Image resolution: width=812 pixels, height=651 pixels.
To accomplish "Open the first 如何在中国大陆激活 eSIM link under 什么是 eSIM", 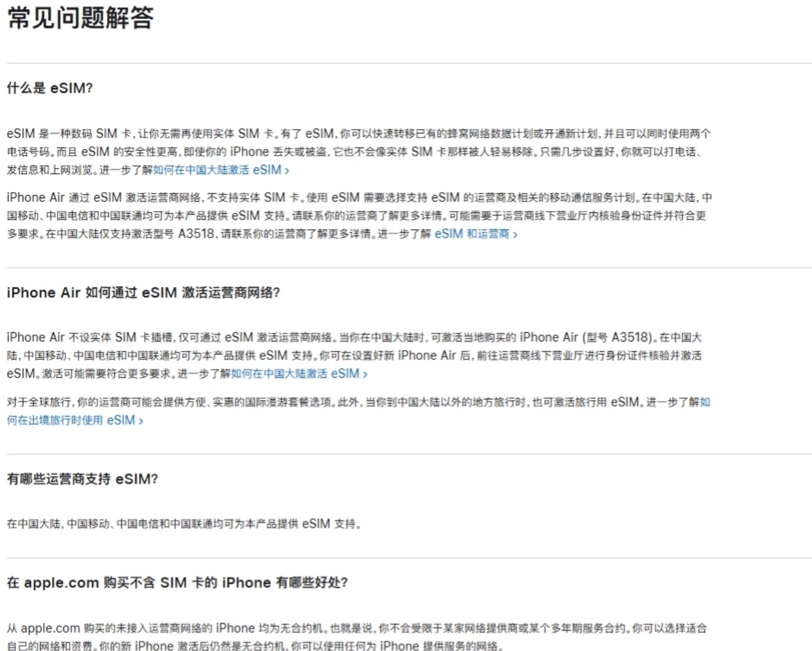I will point(221,170).
